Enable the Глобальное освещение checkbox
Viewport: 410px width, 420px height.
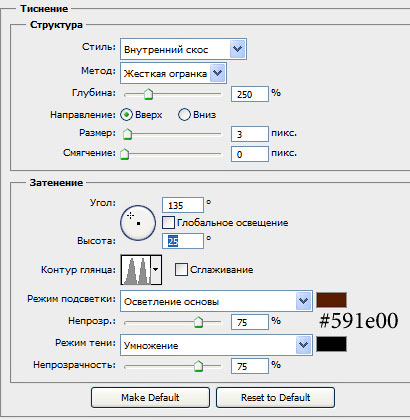[x=168, y=223]
